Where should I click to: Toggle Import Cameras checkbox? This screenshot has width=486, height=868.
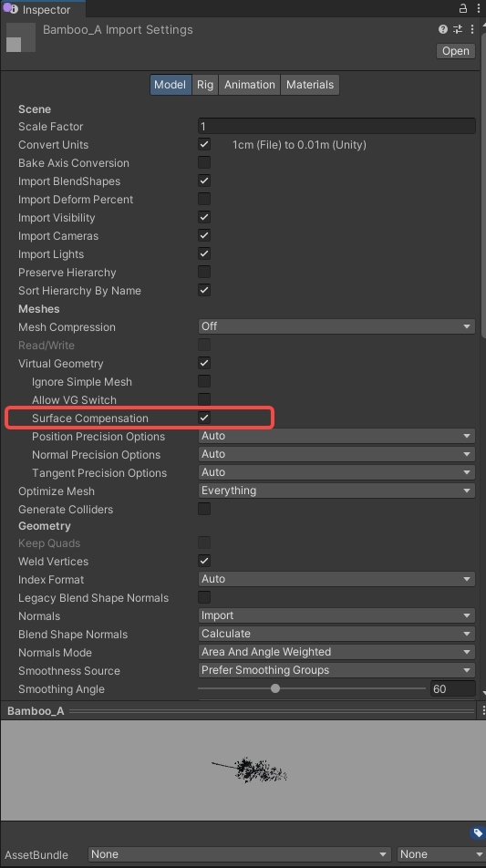point(204,236)
